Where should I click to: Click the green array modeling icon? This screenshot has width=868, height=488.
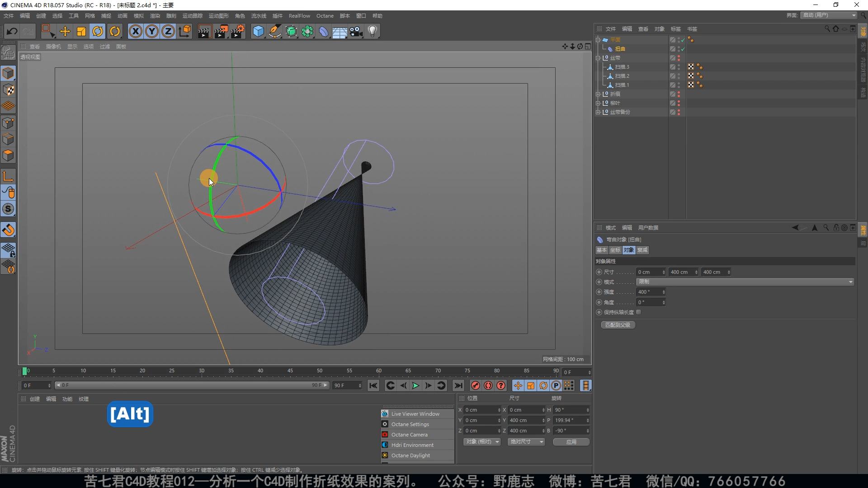click(x=308, y=31)
